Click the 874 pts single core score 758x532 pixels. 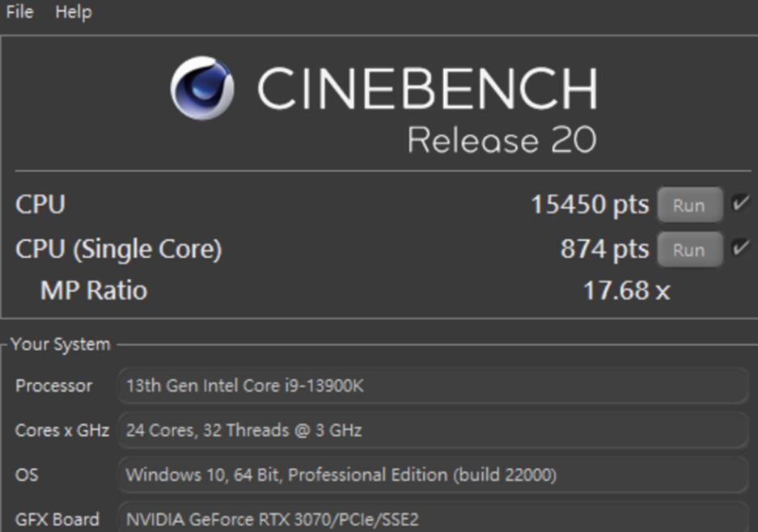[x=604, y=249]
